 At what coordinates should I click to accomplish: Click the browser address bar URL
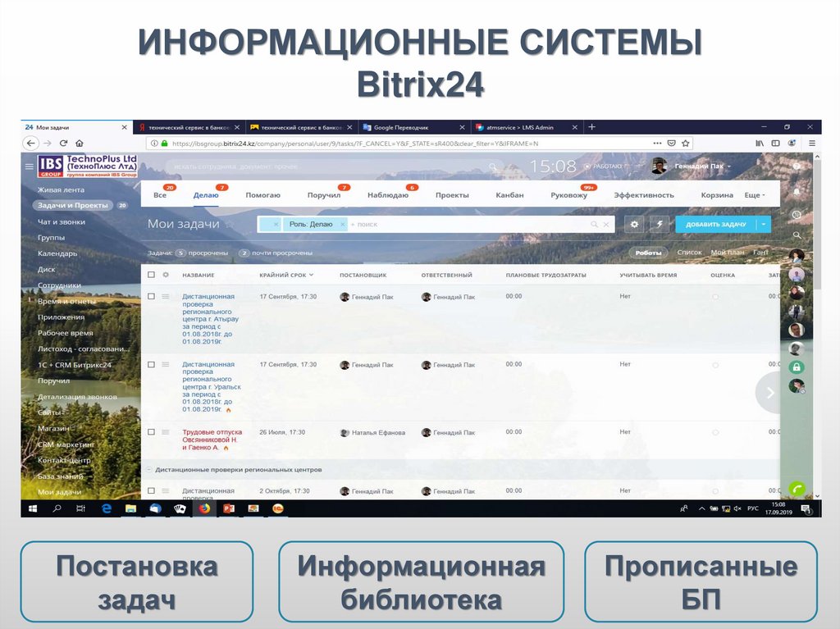point(355,143)
